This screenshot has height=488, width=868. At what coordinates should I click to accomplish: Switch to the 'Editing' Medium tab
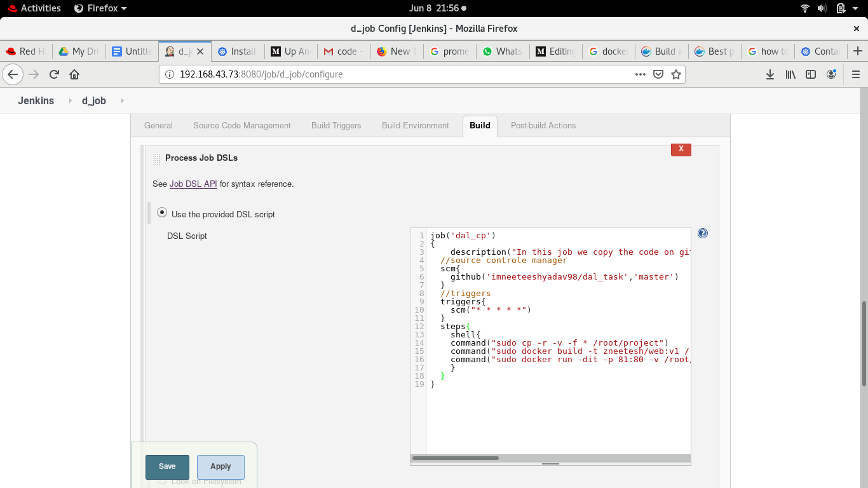(556, 51)
